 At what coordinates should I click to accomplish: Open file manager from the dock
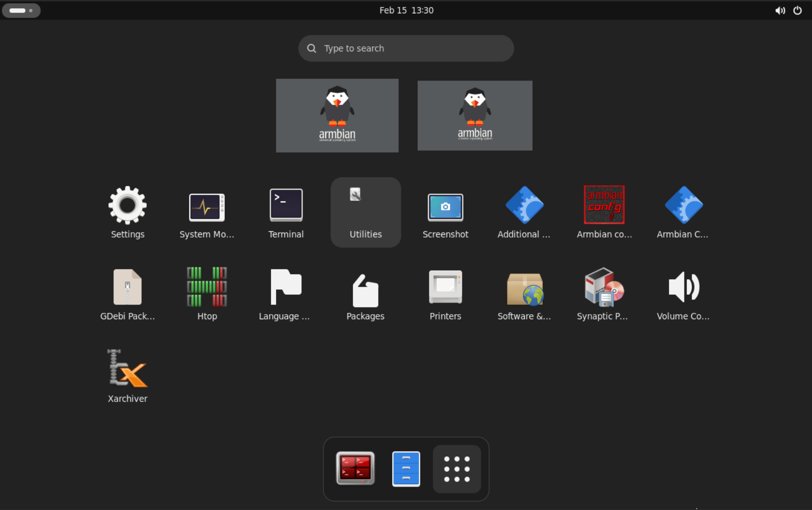pyautogui.click(x=406, y=469)
